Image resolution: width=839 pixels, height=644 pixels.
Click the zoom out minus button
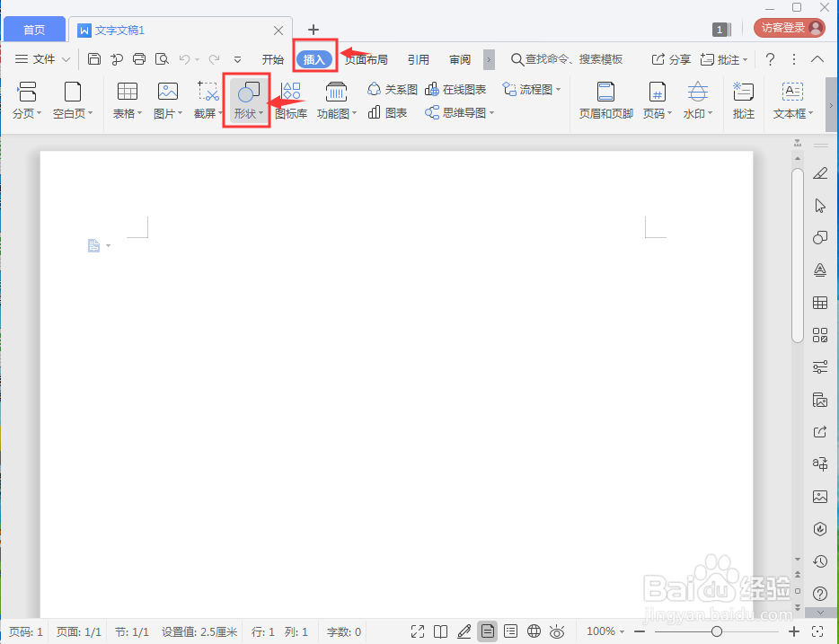click(640, 631)
